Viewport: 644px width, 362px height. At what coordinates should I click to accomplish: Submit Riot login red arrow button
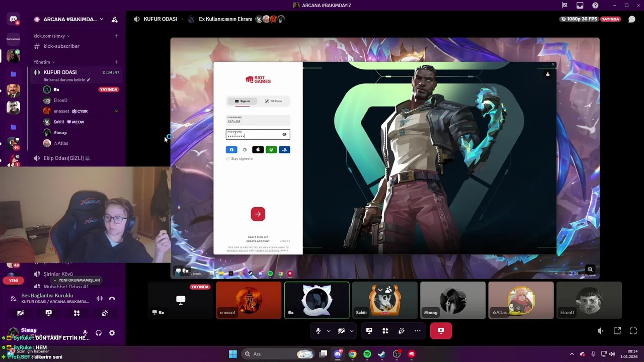pos(258,214)
